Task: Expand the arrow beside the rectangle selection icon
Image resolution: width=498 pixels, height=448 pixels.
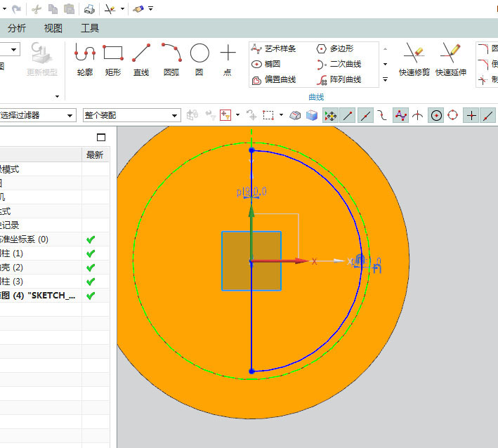Action: (x=281, y=115)
